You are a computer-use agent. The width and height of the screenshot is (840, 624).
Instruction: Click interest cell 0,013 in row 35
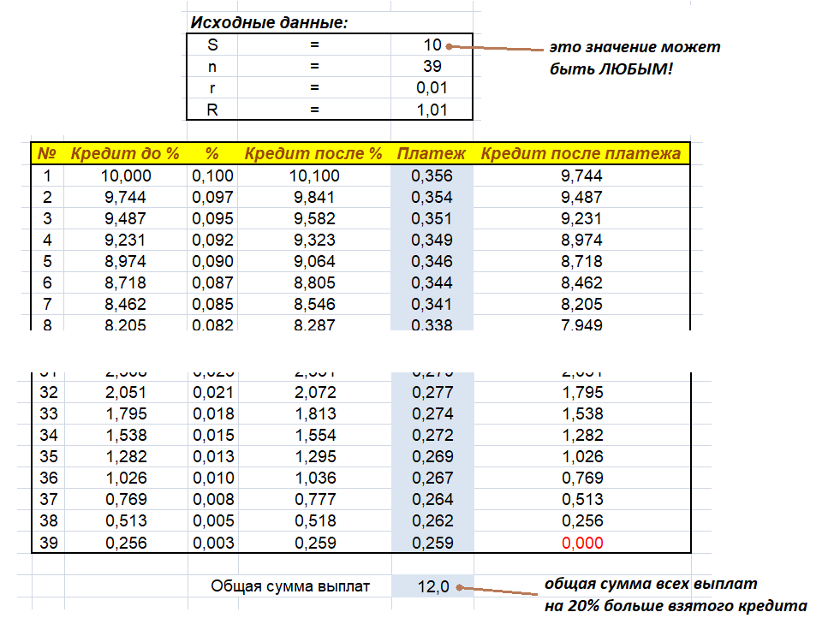[214, 456]
